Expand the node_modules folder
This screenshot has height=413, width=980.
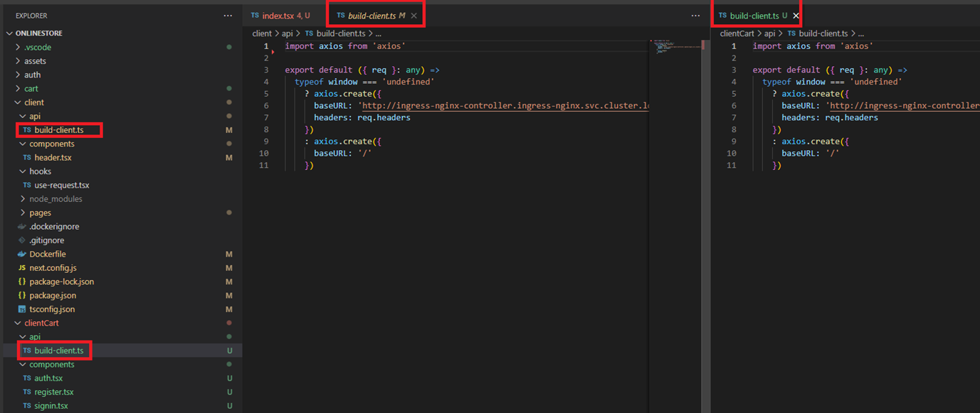point(23,199)
